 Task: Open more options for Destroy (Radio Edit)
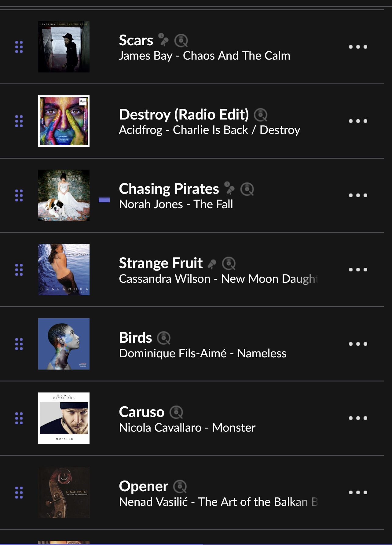click(x=358, y=121)
